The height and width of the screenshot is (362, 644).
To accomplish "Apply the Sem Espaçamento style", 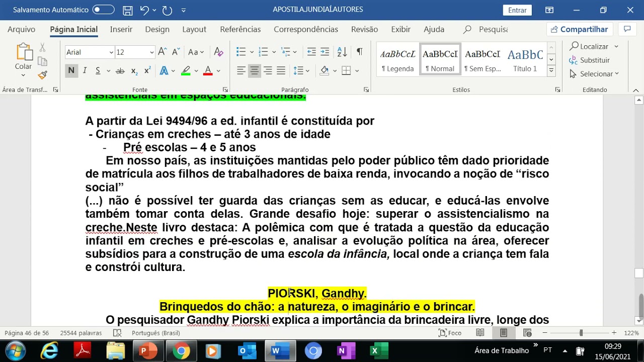I will click(482, 59).
